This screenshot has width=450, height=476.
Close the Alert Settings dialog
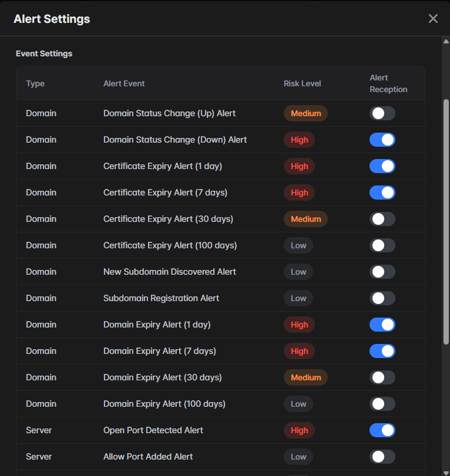[433, 19]
